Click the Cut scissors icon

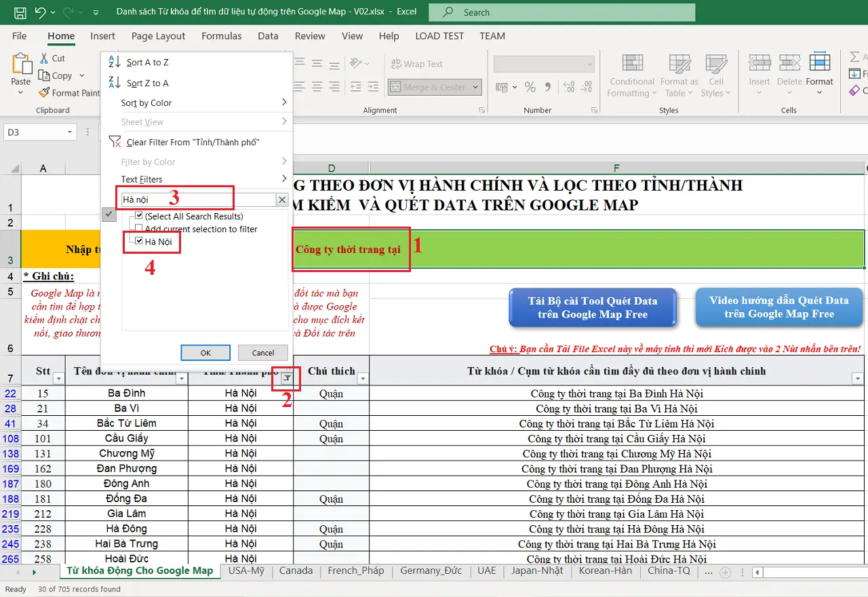(x=44, y=58)
